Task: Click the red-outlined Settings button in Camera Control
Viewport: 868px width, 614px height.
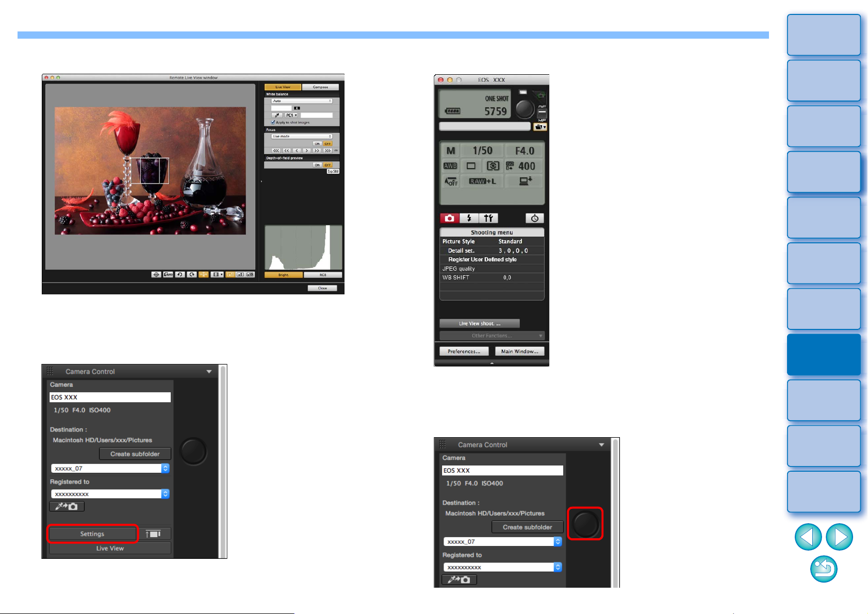Action: [x=92, y=534]
